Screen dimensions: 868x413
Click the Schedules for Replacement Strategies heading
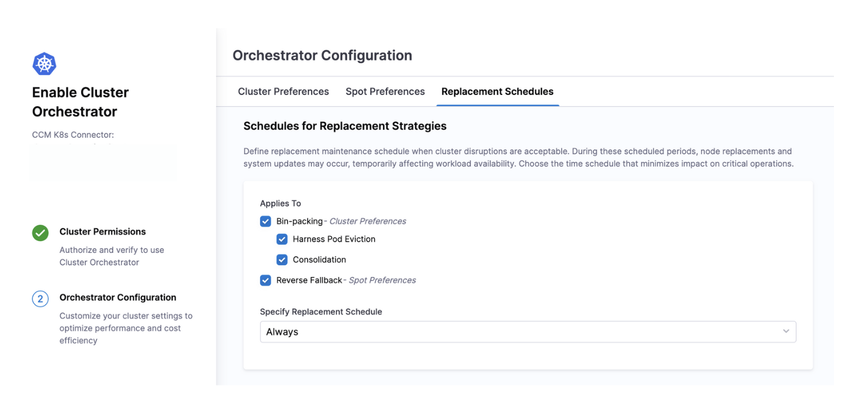pos(345,126)
